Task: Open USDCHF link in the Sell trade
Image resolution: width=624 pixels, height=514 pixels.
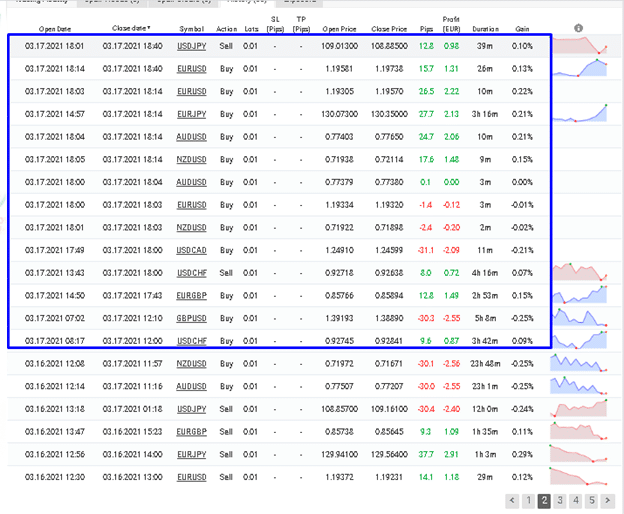Action: (x=191, y=273)
